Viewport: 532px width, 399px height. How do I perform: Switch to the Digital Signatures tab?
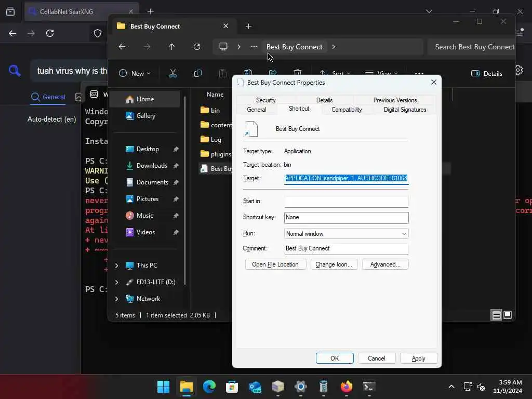point(405,110)
